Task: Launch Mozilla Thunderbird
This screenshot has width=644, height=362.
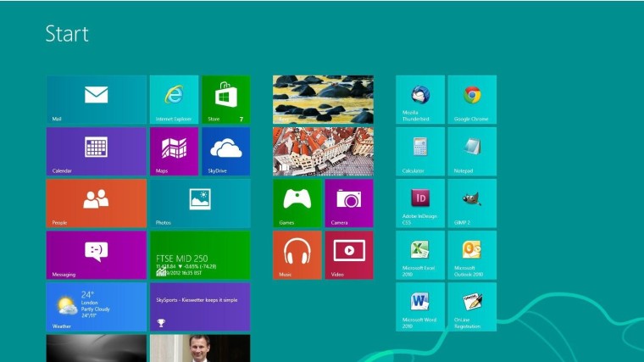Action: [x=420, y=99]
